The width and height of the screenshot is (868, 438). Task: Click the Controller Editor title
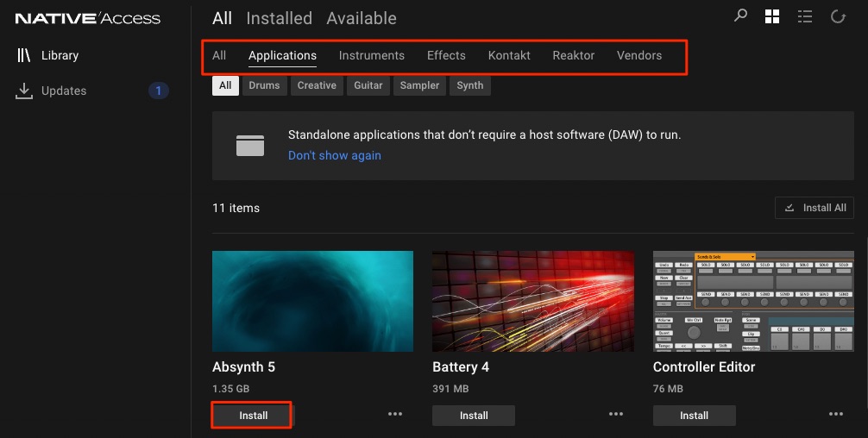(704, 367)
